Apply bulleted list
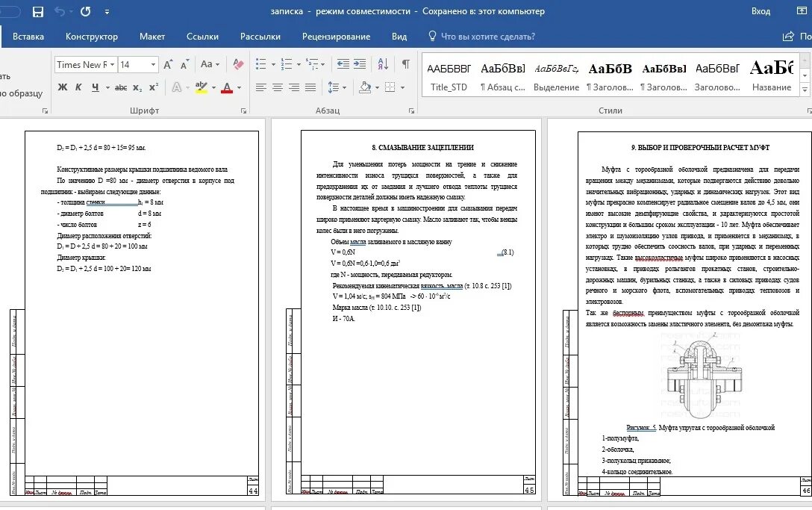Viewport: 812px width, 510px height. click(261, 64)
